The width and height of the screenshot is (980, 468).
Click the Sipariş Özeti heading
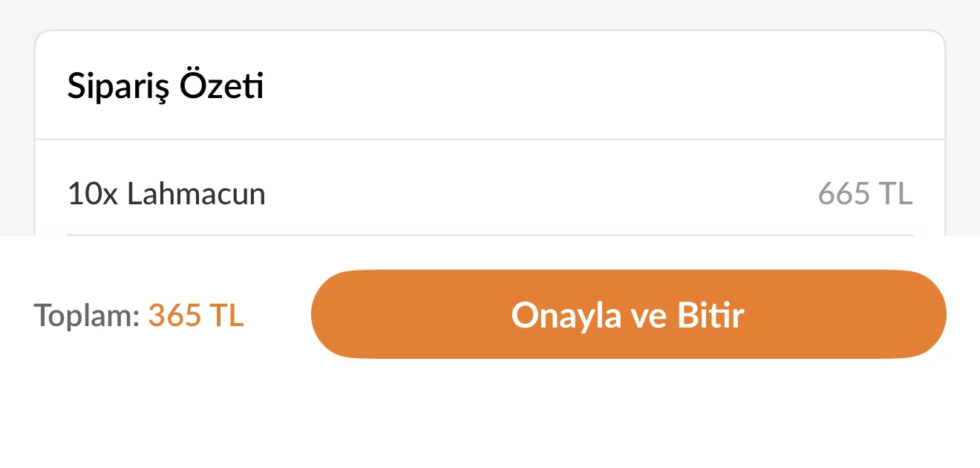(166, 87)
